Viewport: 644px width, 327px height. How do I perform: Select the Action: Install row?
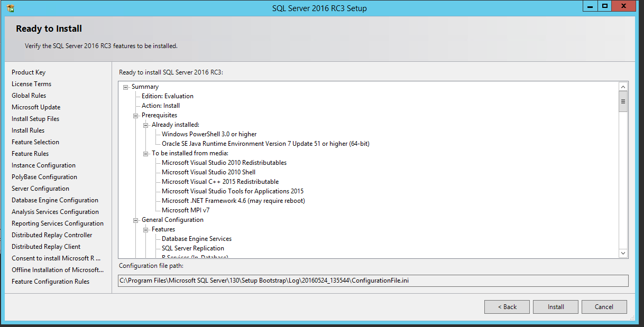click(161, 106)
